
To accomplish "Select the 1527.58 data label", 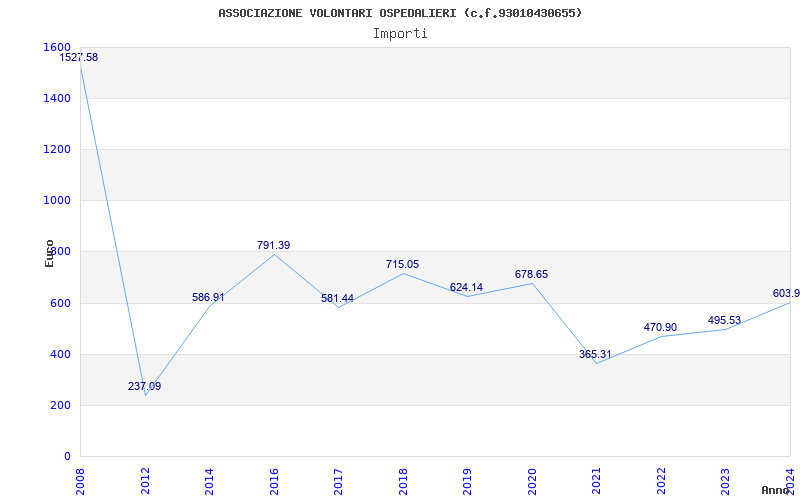I will click(x=79, y=58).
